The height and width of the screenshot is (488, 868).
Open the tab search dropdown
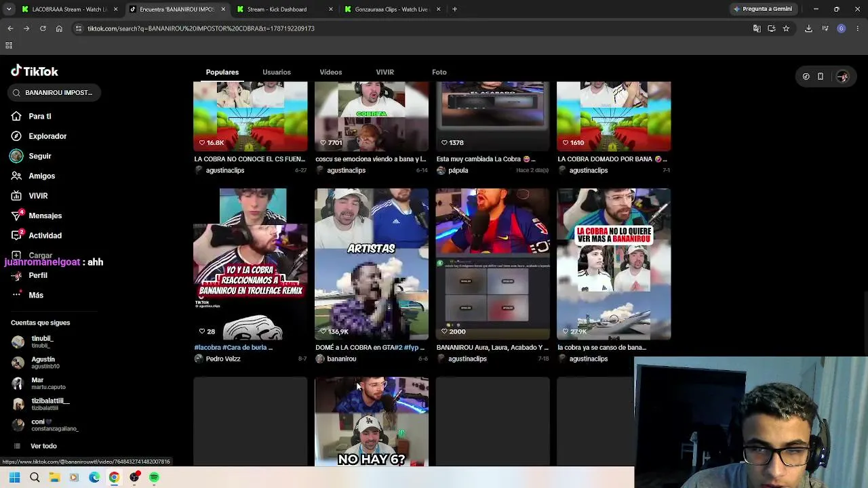click(x=9, y=9)
